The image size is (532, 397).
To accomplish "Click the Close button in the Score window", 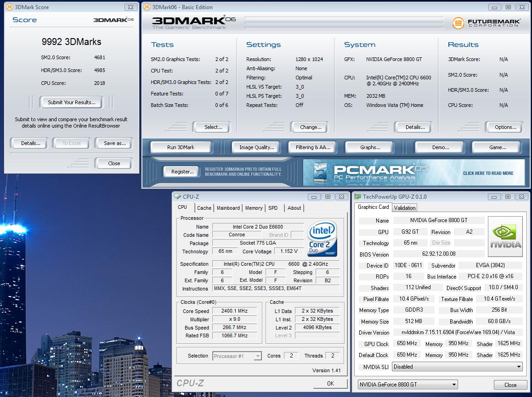I will coord(113,163).
